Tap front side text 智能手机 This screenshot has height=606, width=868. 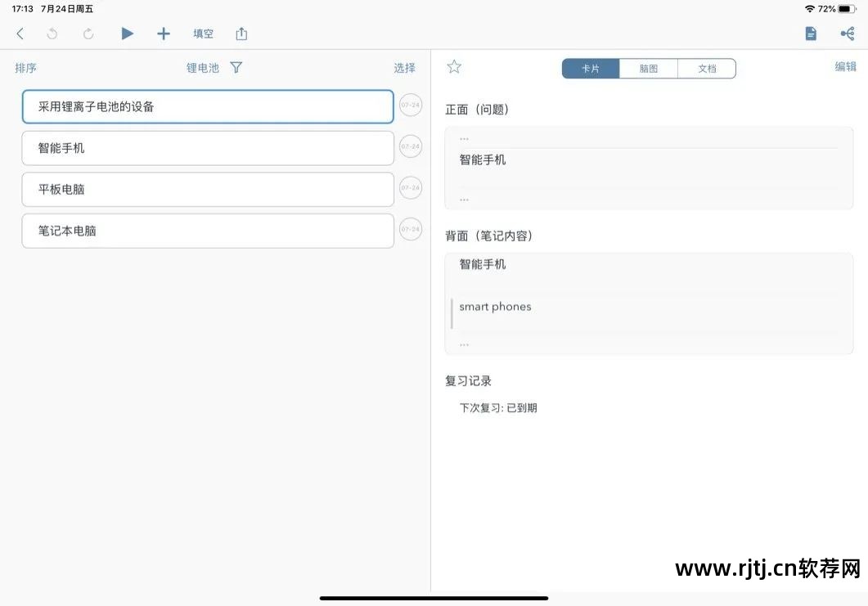(x=483, y=160)
